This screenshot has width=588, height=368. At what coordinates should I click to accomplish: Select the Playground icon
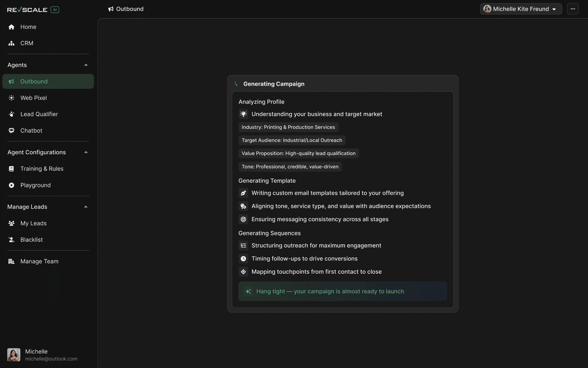pos(11,185)
